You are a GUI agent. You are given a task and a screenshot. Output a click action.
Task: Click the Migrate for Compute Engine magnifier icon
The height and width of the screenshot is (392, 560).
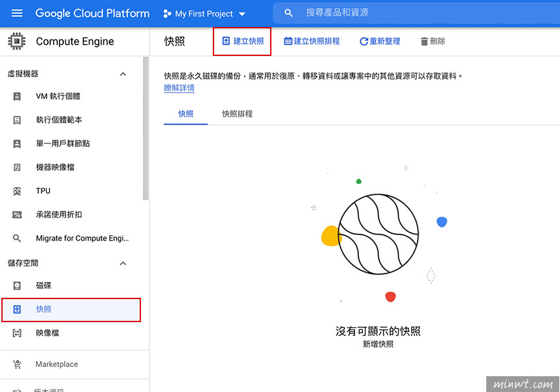coord(16,238)
